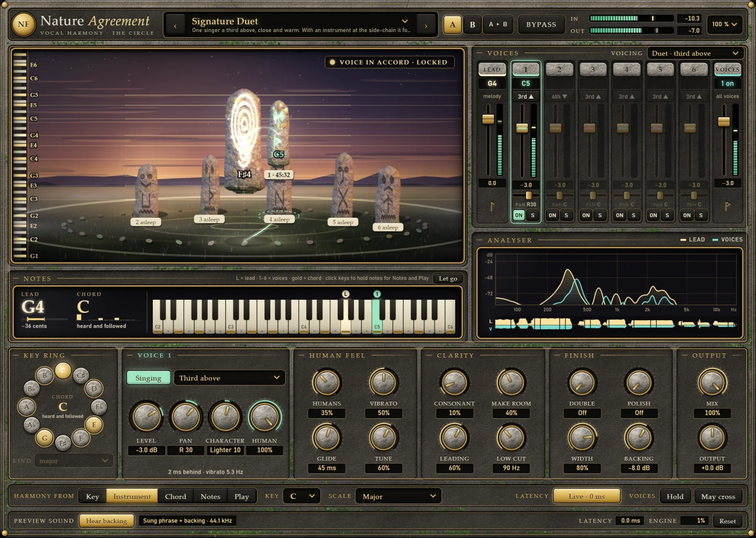Click the flag icon under the VOICES master strip

(x=727, y=206)
